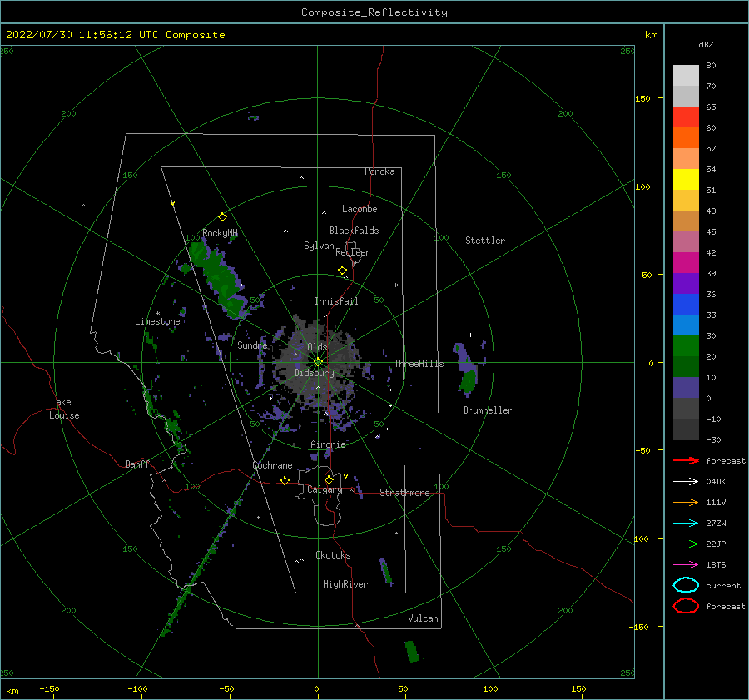Click the Sundre label

[x=252, y=345]
